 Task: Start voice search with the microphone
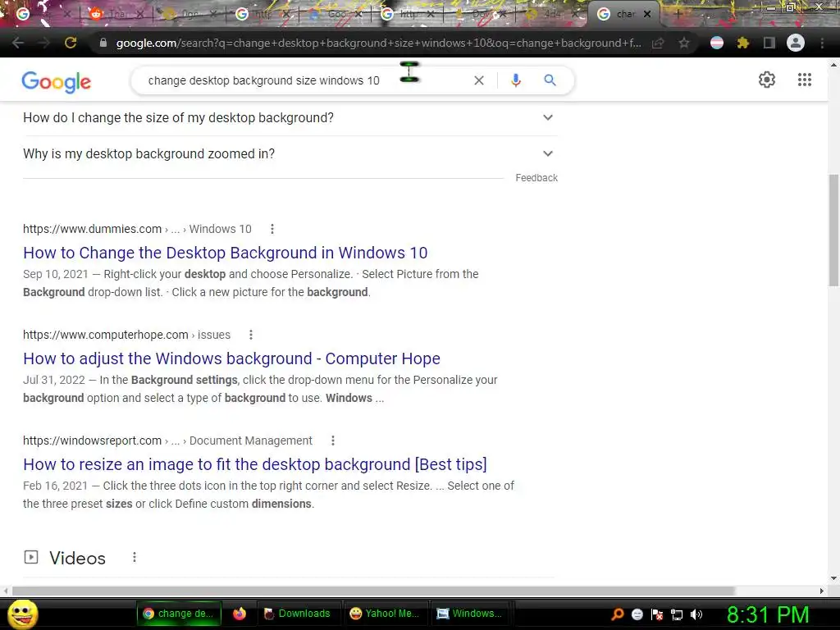click(515, 80)
